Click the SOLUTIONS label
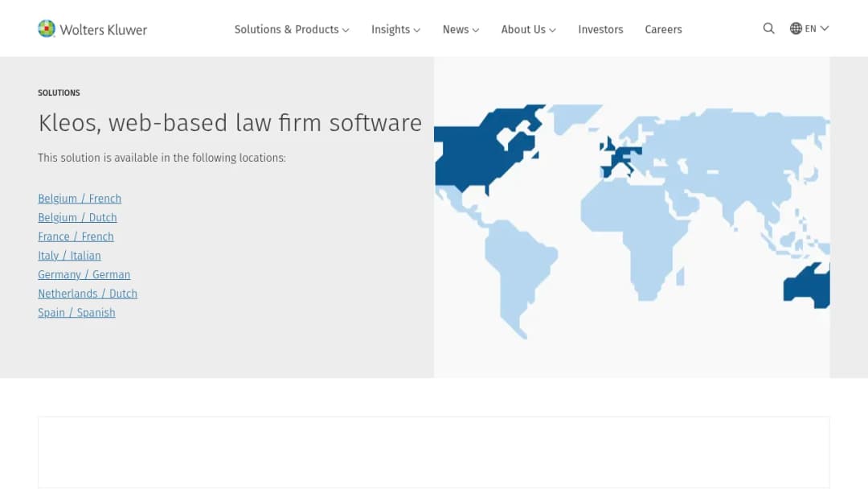 point(59,92)
